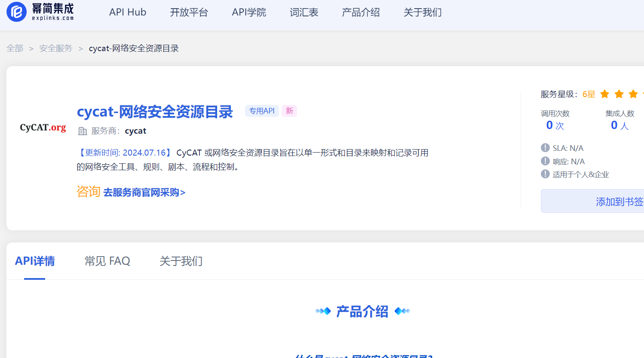The image size is (644, 358).
Task: Click the 更新时间: 2024.07.16 text
Action: pos(126,153)
